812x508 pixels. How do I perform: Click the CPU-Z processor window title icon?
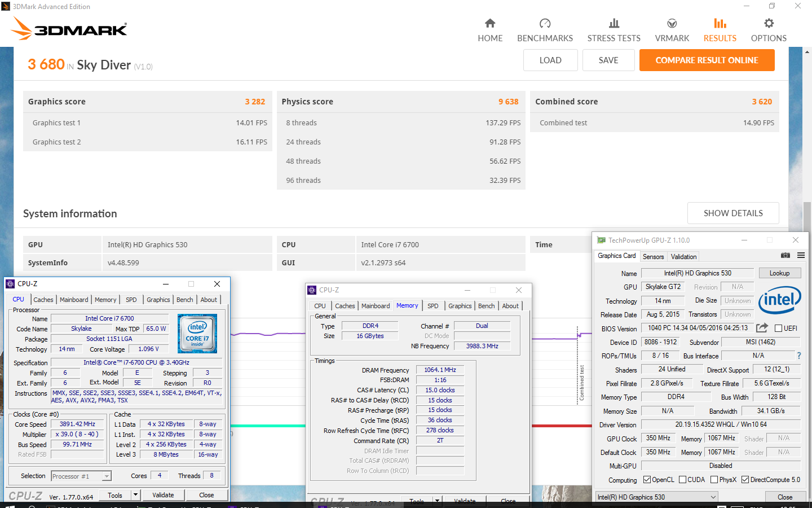pos(10,284)
